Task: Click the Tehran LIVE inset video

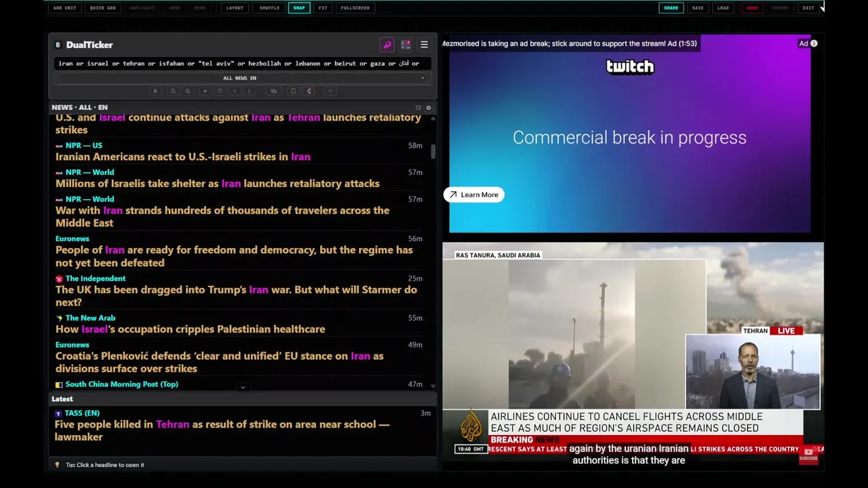Action: click(x=753, y=371)
